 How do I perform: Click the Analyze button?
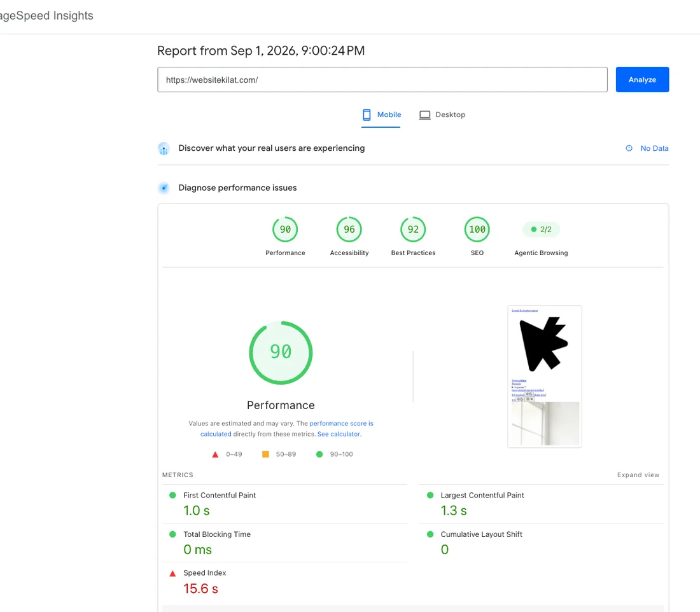click(x=642, y=80)
